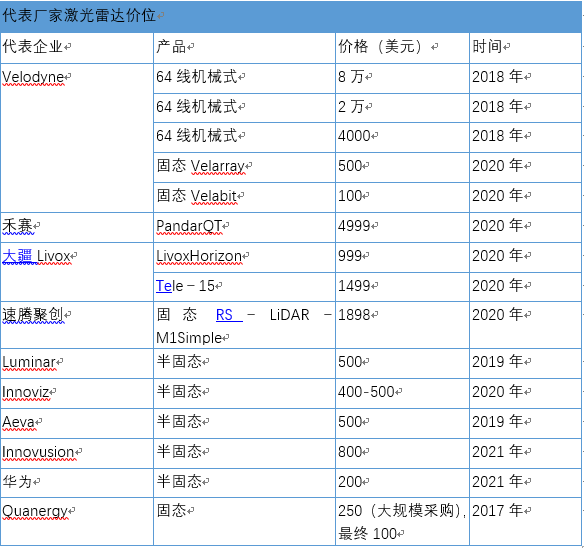Viewport: 584px width, 548px height.
Task: Click the Innovusion company cell
Action: coord(77,453)
